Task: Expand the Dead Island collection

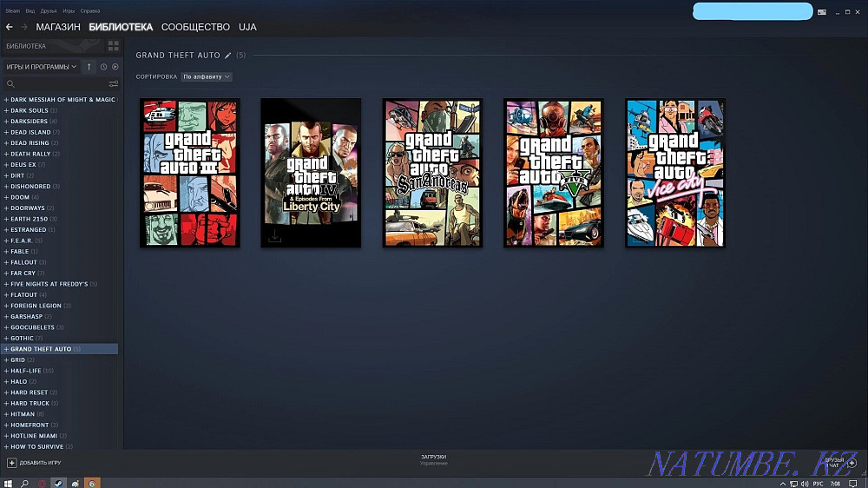Action: (x=6, y=132)
